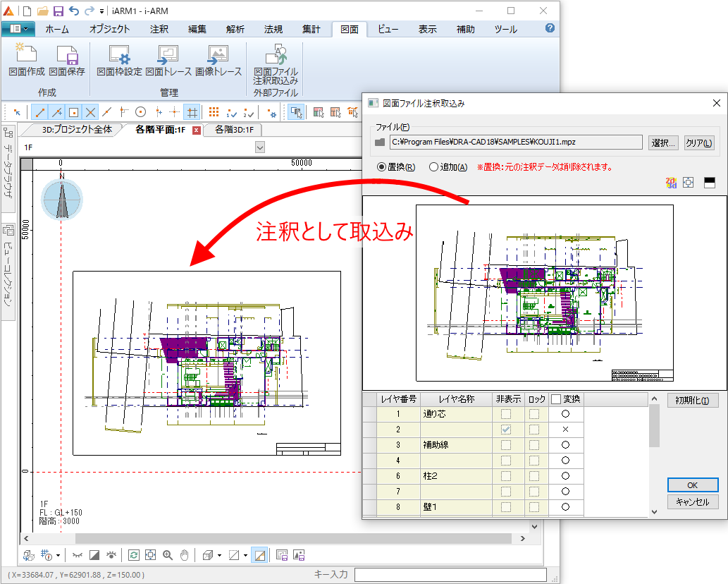Screen dimensions: 728x584
Task: Select the 追加(A) radio button
Action: (x=434, y=167)
